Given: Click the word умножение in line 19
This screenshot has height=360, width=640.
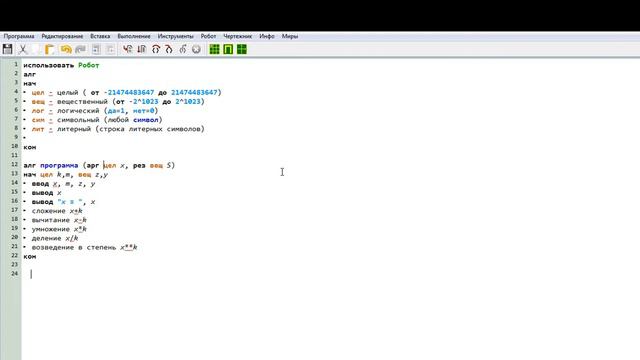Looking at the screenshot, I should coord(51,229).
